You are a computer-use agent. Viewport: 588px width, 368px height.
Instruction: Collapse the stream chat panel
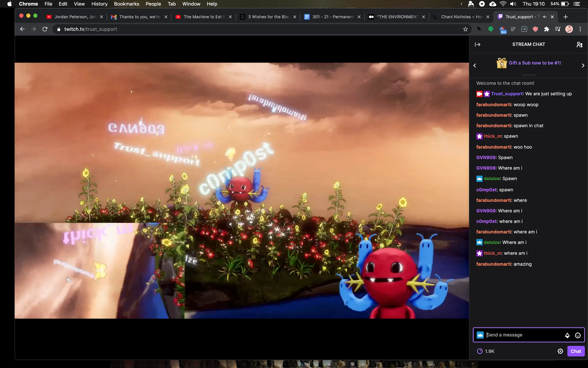[477, 44]
